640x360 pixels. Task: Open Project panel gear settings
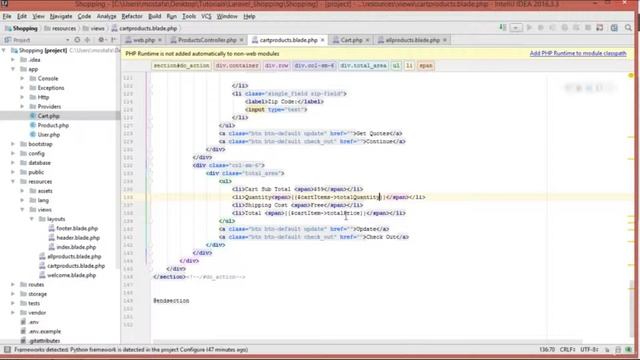[101, 40]
